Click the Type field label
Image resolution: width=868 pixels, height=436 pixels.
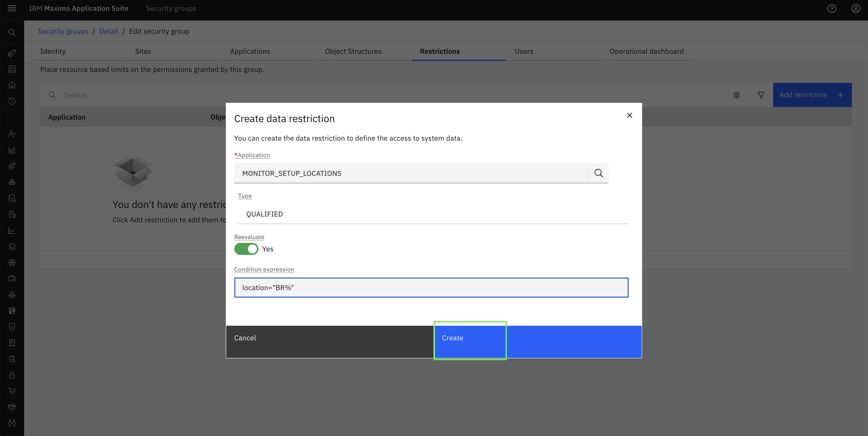(x=245, y=196)
